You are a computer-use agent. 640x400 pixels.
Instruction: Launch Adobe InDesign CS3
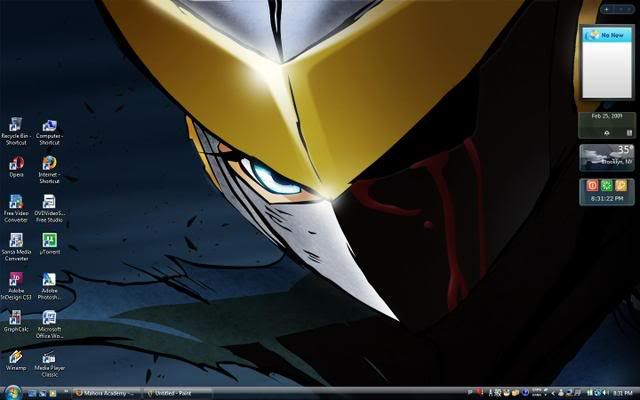(16, 279)
